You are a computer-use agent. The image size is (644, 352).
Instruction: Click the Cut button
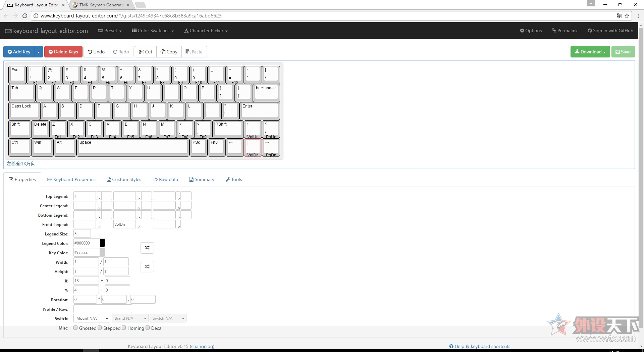coord(146,52)
